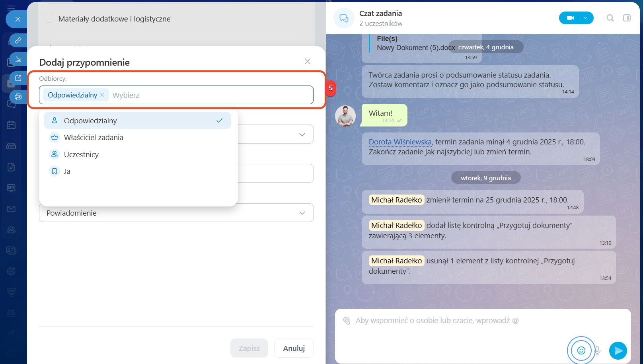Open the Dorota Wiśniewska profile link
This screenshot has height=364, width=643.
(x=400, y=142)
